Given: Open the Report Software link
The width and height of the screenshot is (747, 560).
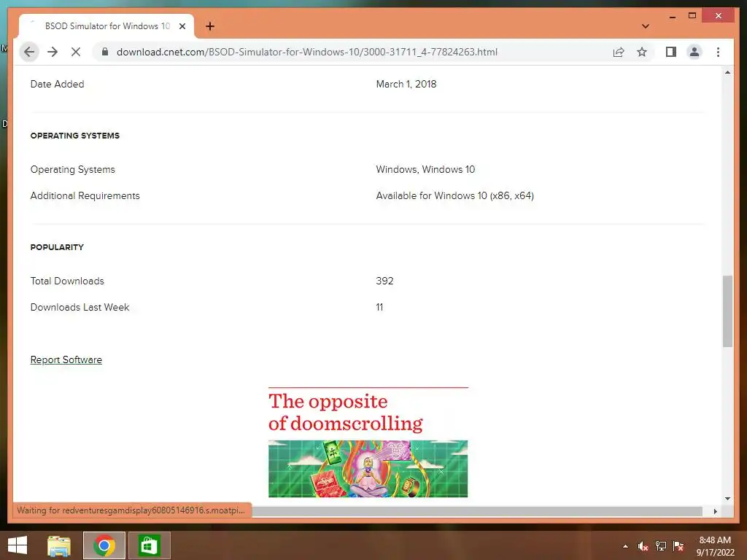Looking at the screenshot, I should click(x=66, y=359).
